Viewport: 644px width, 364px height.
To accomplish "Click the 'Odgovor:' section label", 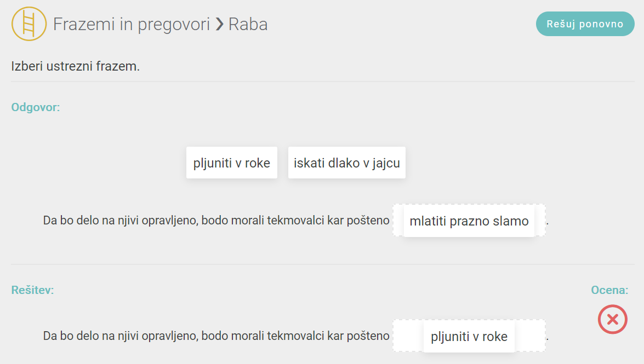I will 35,107.
